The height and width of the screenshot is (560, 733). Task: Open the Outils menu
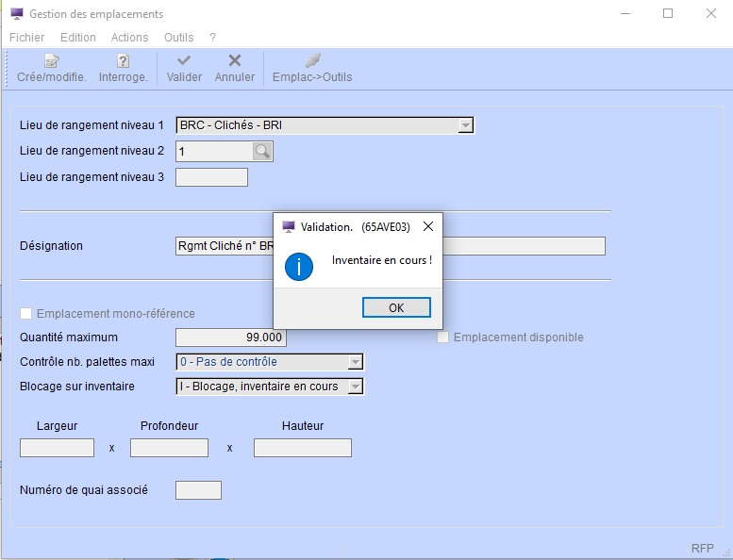[x=178, y=38]
